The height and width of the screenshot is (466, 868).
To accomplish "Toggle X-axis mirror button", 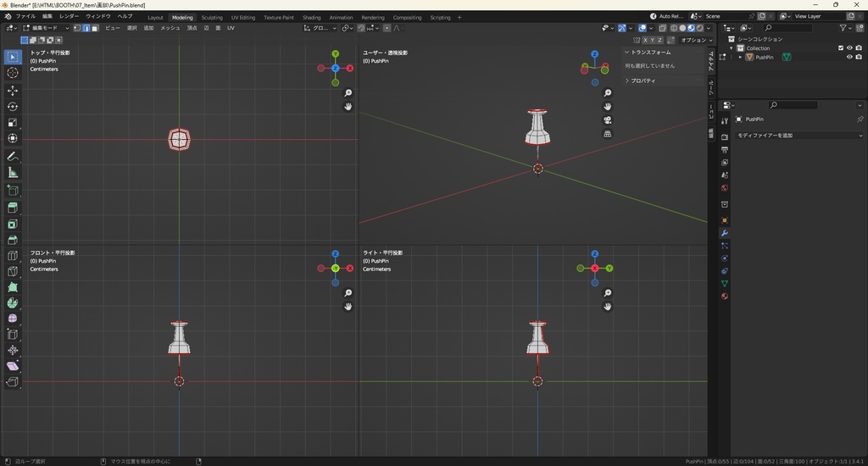I will click(x=644, y=40).
